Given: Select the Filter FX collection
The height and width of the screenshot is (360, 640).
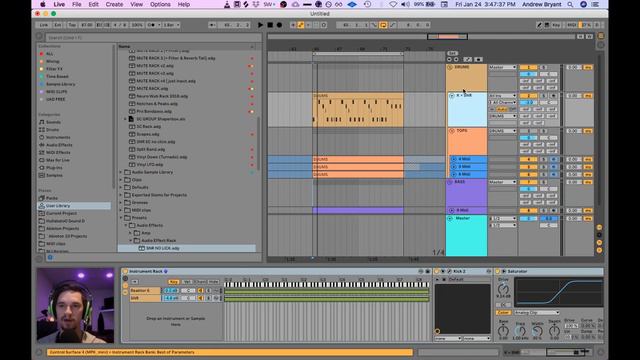Looking at the screenshot, I should (54, 69).
